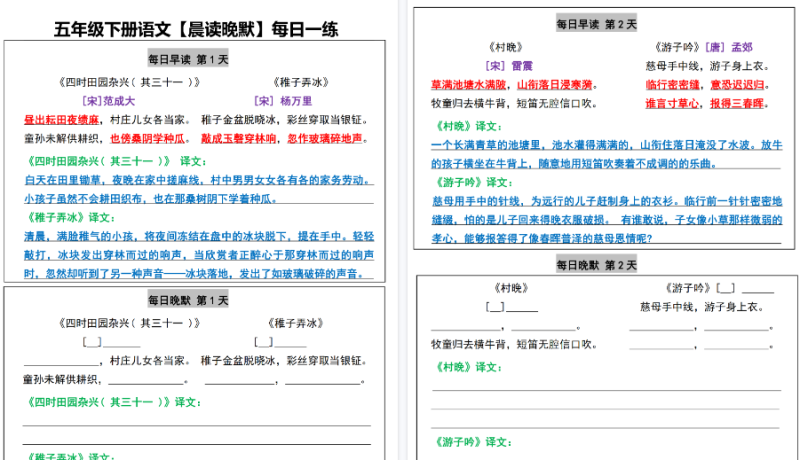
Task: Click the blue line starting 一个长满青草的池塘里
Action: (x=607, y=145)
